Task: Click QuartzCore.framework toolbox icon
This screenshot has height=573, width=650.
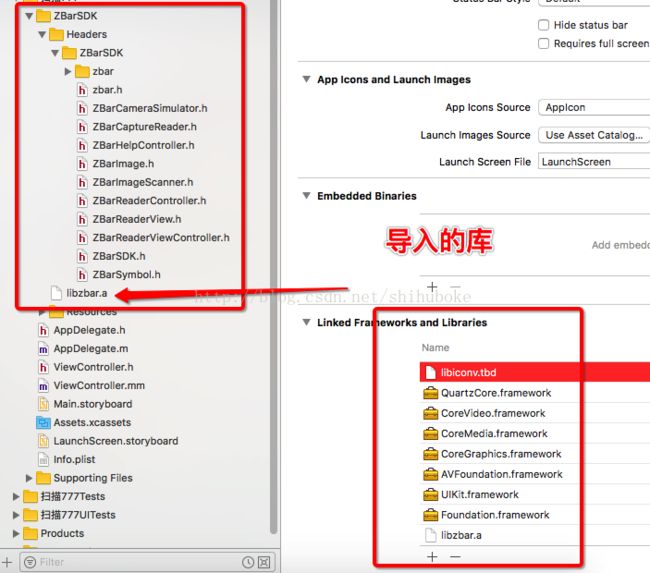Action: tap(430, 393)
